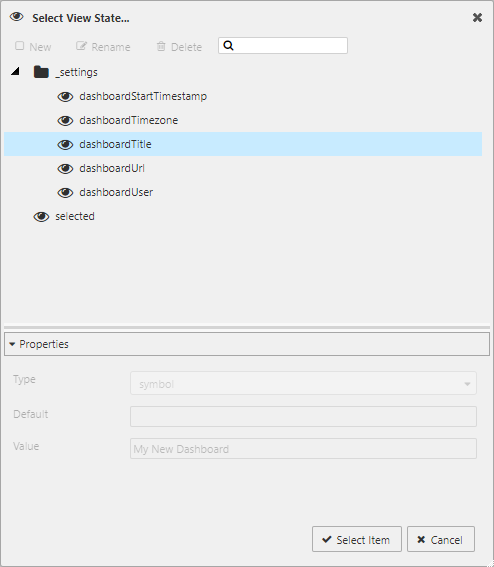Click the magnifier icon in the search box

pyautogui.click(x=229, y=46)
